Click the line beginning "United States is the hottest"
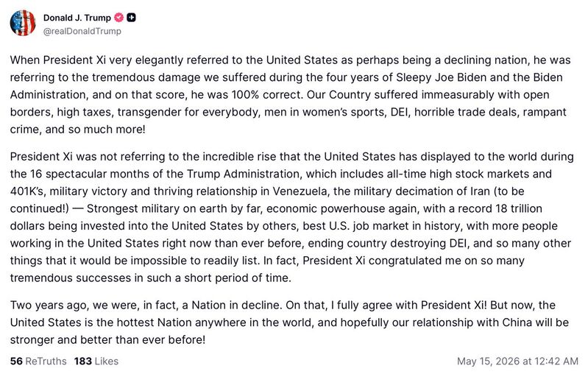 click(289, 322)
